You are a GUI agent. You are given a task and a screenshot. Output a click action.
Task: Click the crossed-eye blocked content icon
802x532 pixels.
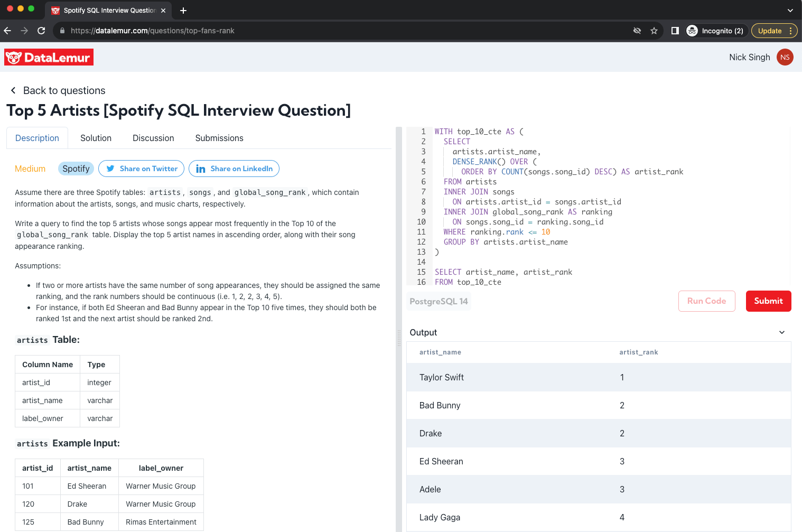[637, 31]
